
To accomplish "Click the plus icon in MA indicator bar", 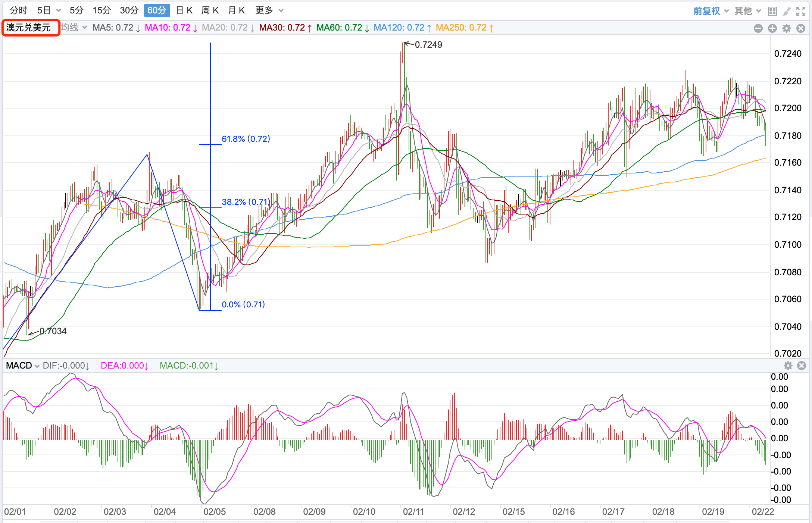I will (x=772, y=28).
